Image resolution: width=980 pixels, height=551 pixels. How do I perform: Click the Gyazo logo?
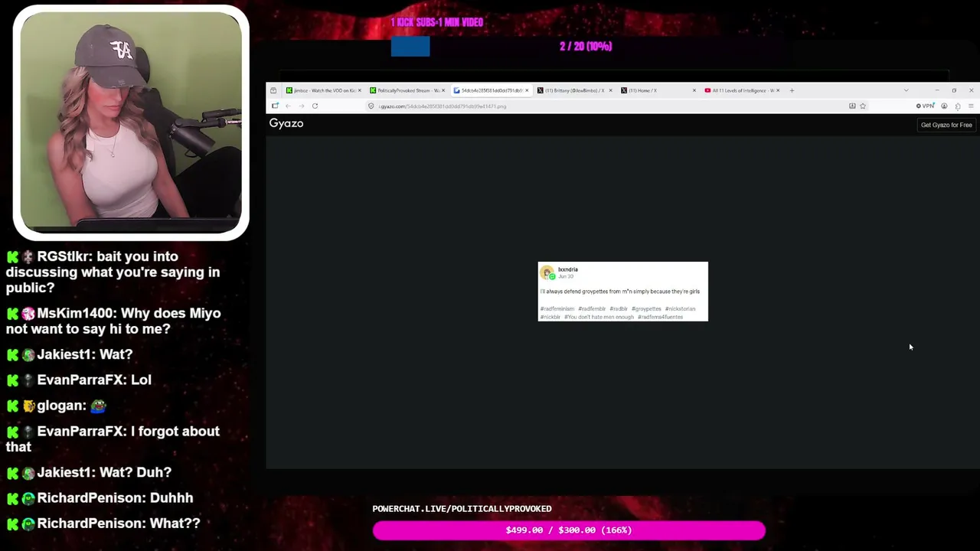pos(286,123)
